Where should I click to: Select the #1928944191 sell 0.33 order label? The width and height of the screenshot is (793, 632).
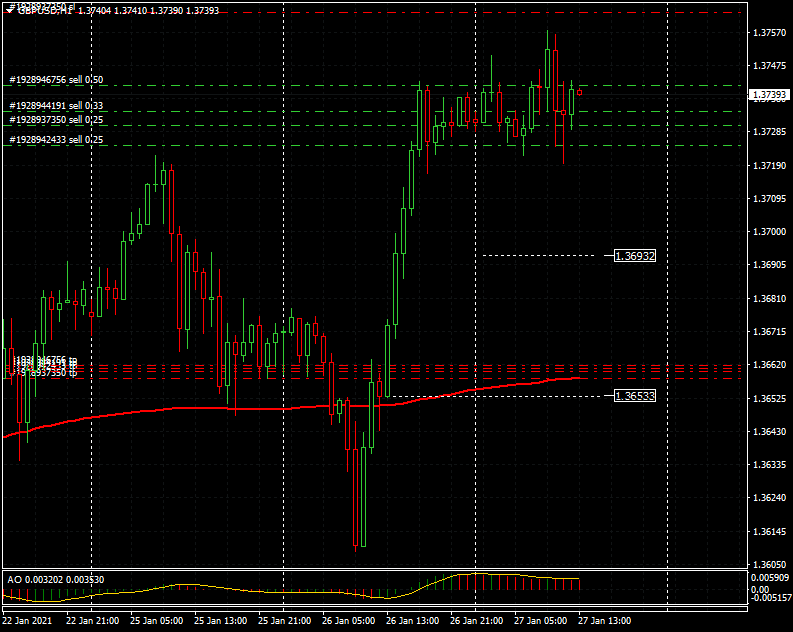coord(56,106)
